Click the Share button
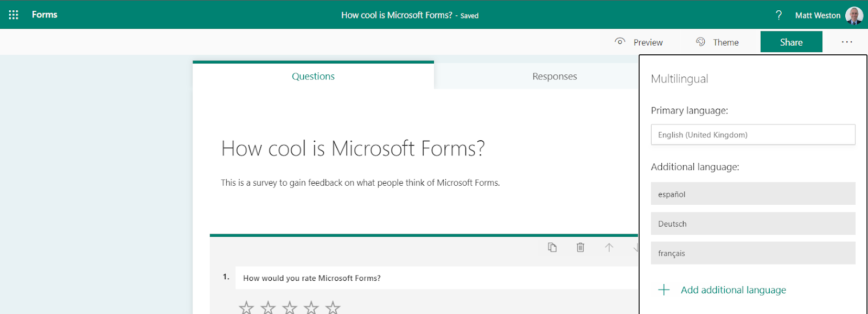868x314 pixels. pyautogui.click(x=791, y=42)
